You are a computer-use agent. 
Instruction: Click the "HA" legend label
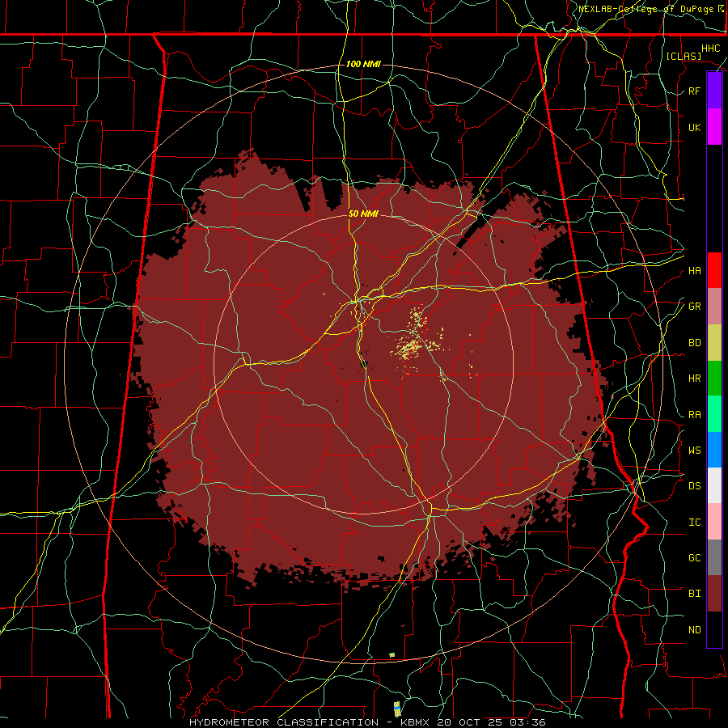coord(695,271)
